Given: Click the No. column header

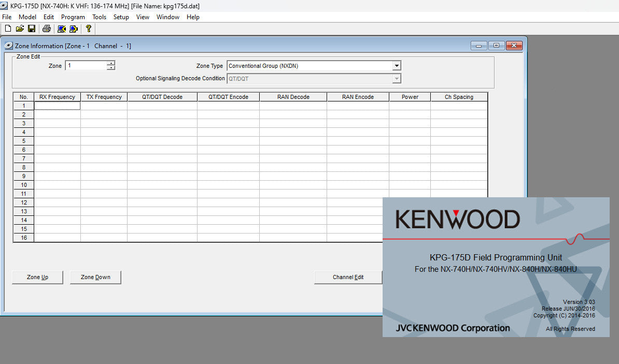Looking at the screenshot, I should pyautogui.click(x=24, y=97).
